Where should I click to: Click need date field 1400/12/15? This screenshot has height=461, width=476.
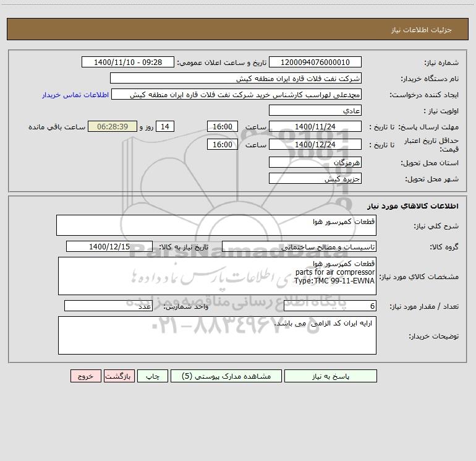pos(109,246)
